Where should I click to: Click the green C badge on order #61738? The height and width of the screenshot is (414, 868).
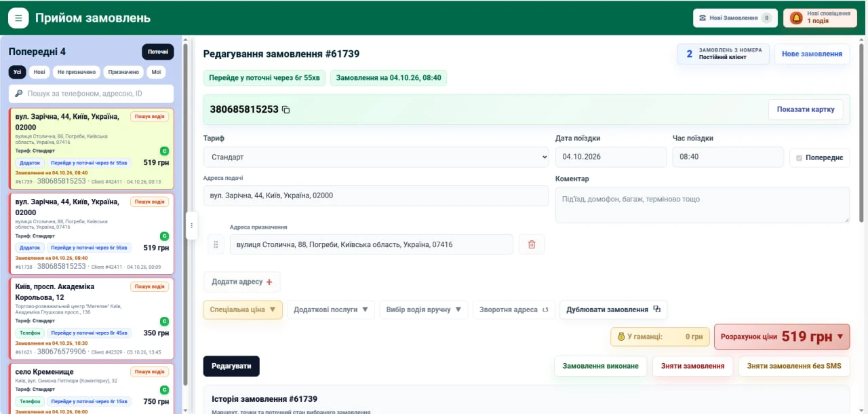164,236
